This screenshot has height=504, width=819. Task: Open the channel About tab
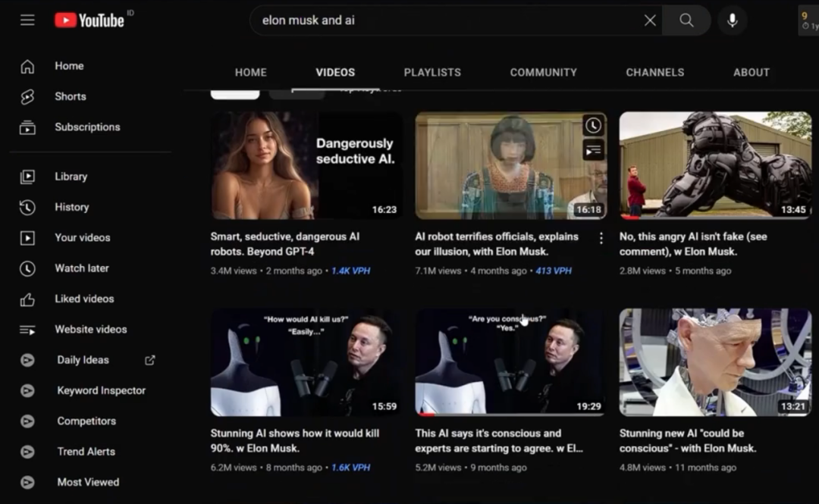(751, 73)
